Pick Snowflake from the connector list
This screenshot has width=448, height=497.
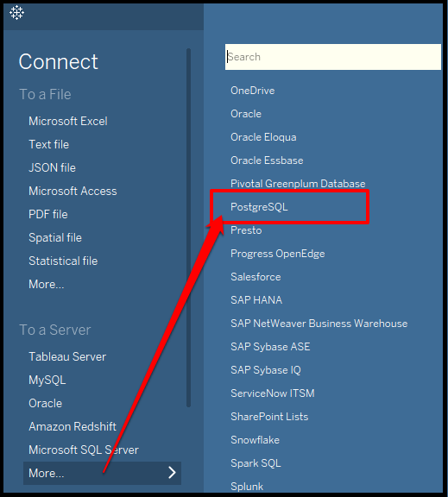(256, 440)
